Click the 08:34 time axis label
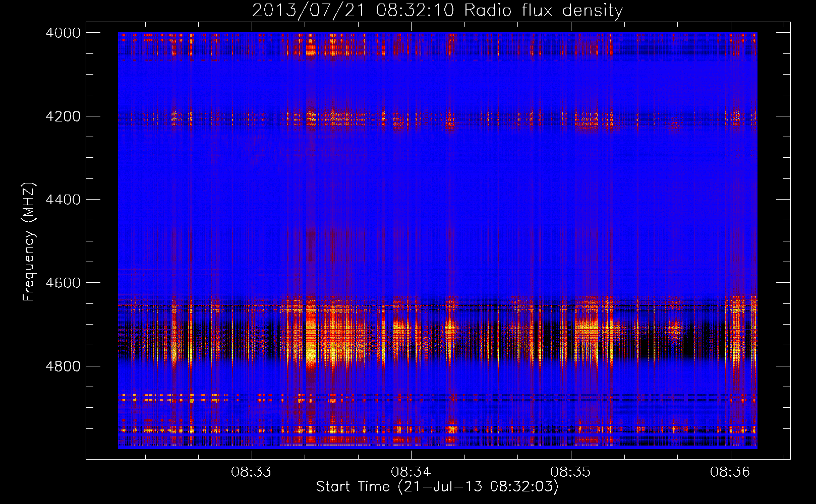This screenshot has height=504, width=816. coord(411,472)
